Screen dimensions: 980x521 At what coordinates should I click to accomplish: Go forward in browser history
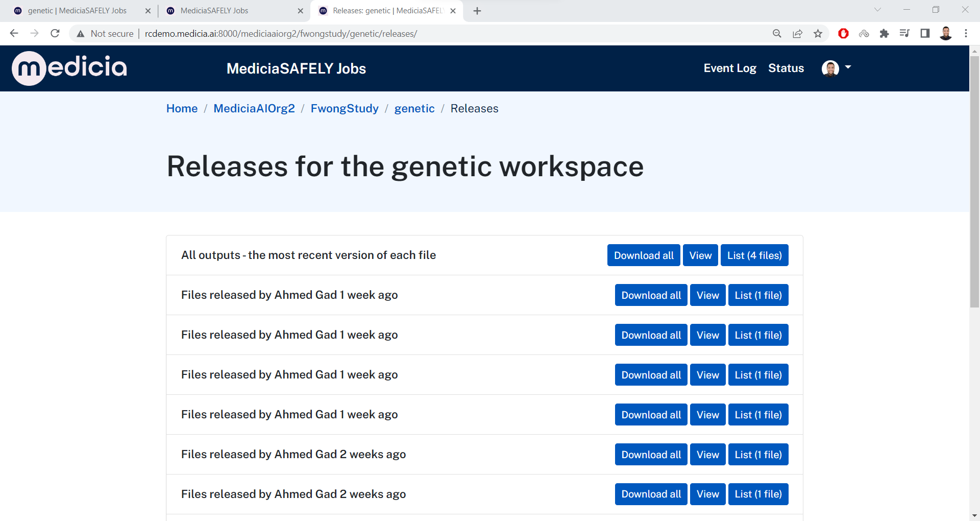pos(35,33)
